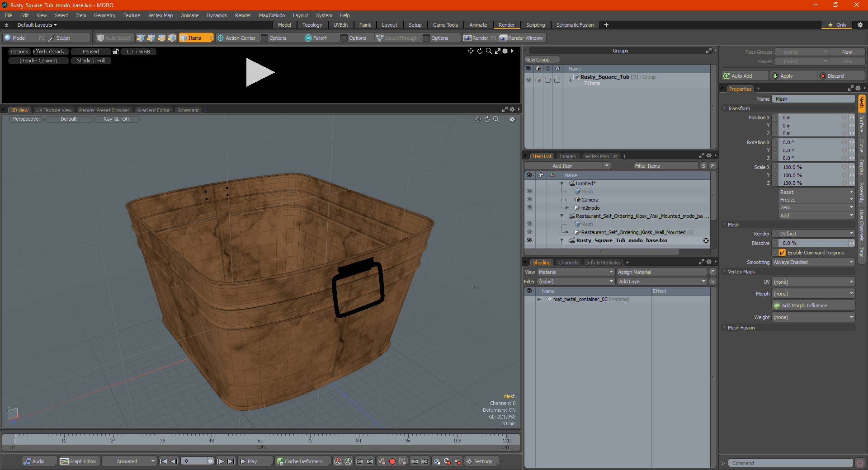Step to previous frame

pos(174,461)
